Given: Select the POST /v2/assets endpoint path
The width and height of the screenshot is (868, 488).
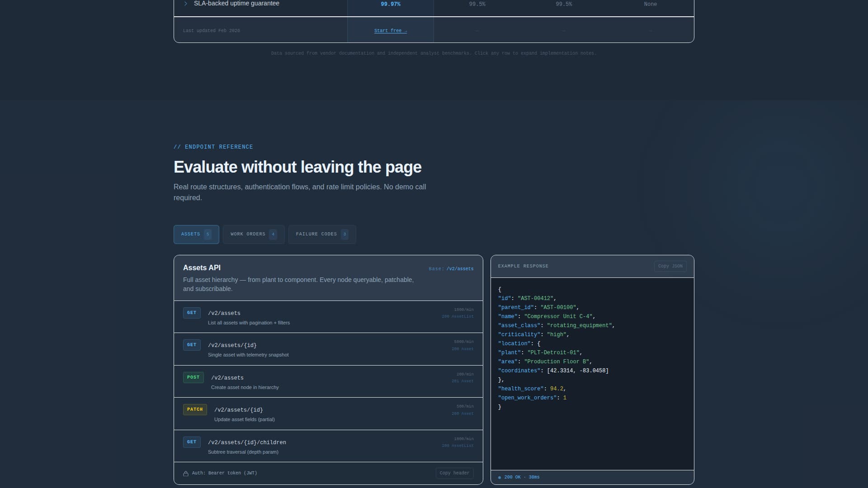Looking at the screenshot, I should click(227, 378).
